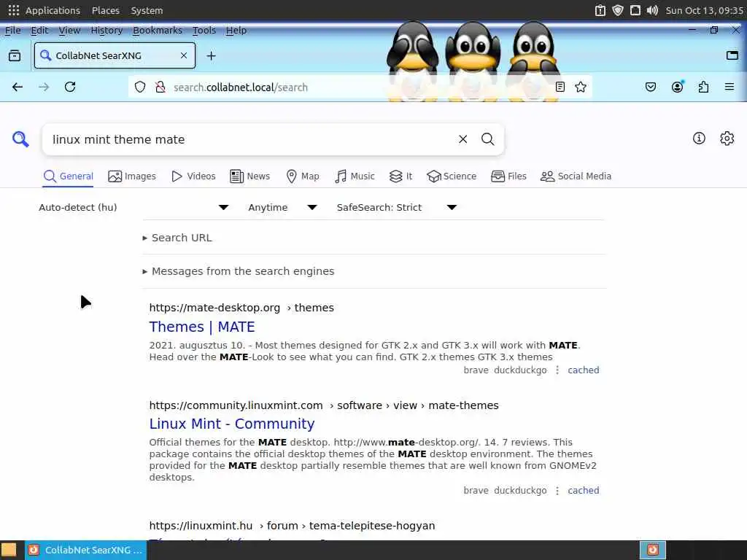Image resolution: width=747 pixels, height=560 pixels.
Task: Reload the current page
Action: point(70,87)
